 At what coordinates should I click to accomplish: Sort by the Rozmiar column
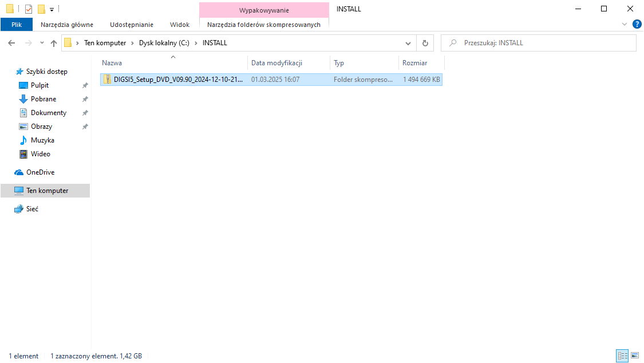pyautogui.click(x=415, y=63)
